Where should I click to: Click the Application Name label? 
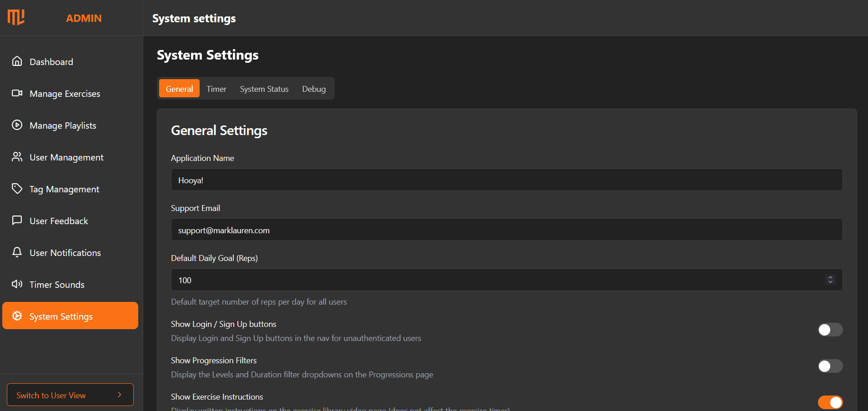click(202, 158)
